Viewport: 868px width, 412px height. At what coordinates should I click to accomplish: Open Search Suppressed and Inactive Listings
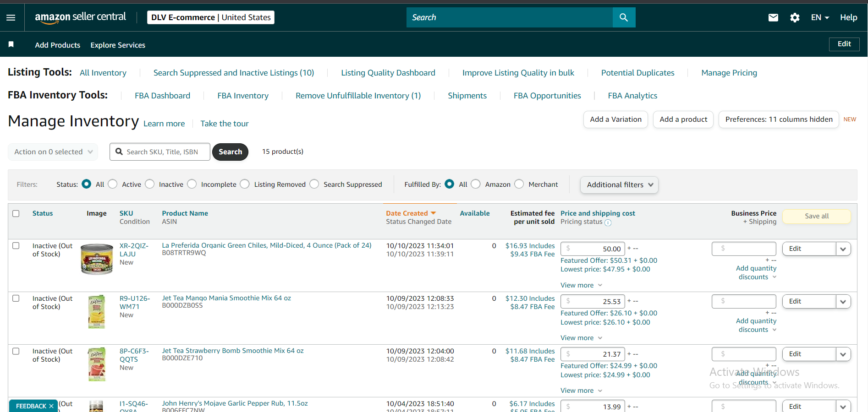coord(234,73)
